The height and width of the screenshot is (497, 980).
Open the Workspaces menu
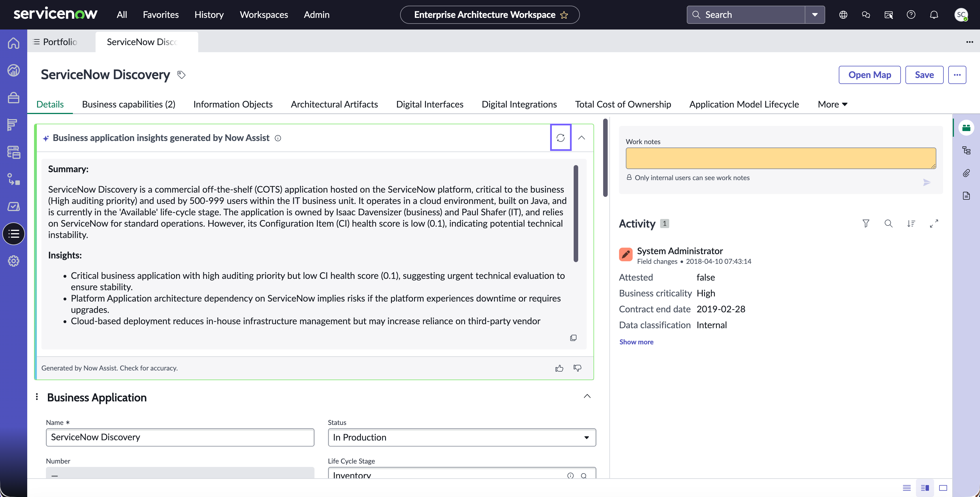coord(264,15)
